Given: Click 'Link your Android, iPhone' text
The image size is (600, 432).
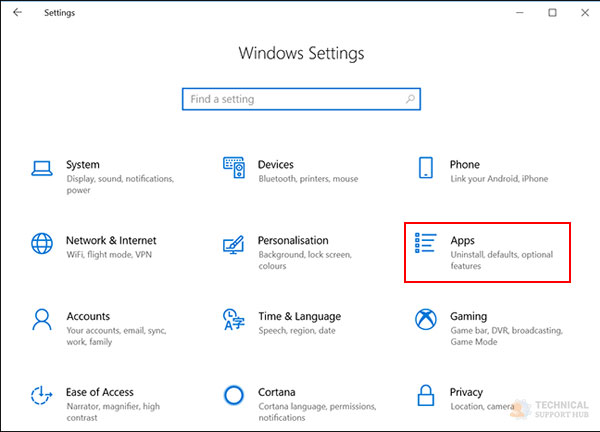Looking at the screenshot, I should (x=499, y=179).
